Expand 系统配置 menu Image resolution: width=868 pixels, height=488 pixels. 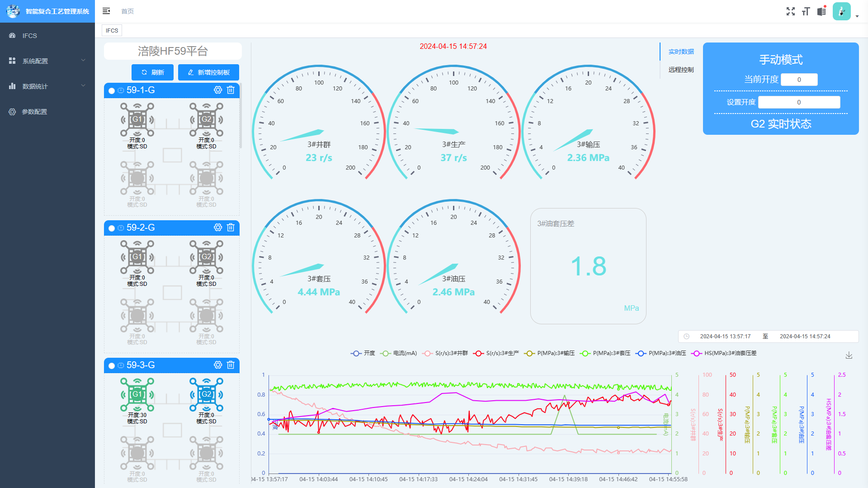tap(47, 61)
